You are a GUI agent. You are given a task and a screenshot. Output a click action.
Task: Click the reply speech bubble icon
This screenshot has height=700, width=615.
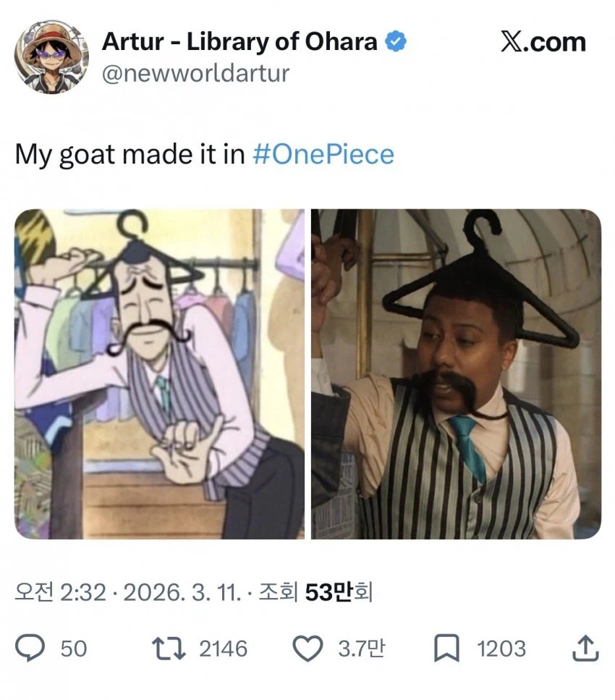click(x=32, y=648)
